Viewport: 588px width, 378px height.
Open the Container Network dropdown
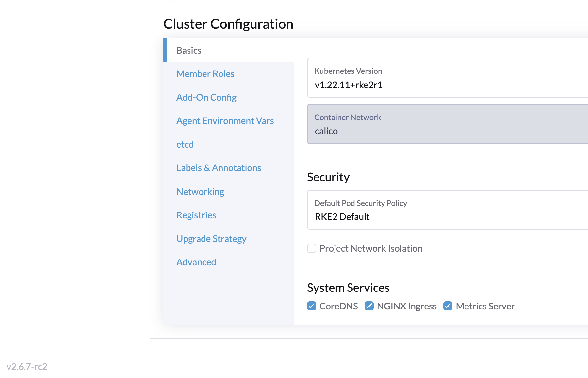[x=425, y=124]
